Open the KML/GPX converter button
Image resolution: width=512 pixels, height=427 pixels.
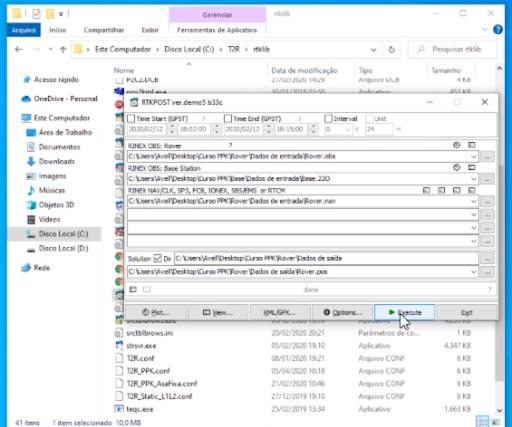click(x=280, y=312)
